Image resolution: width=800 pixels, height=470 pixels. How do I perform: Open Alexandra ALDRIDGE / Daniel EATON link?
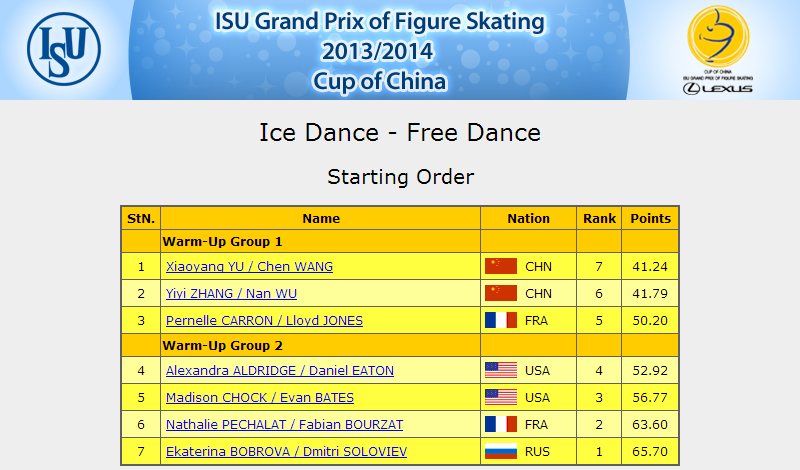280,371
